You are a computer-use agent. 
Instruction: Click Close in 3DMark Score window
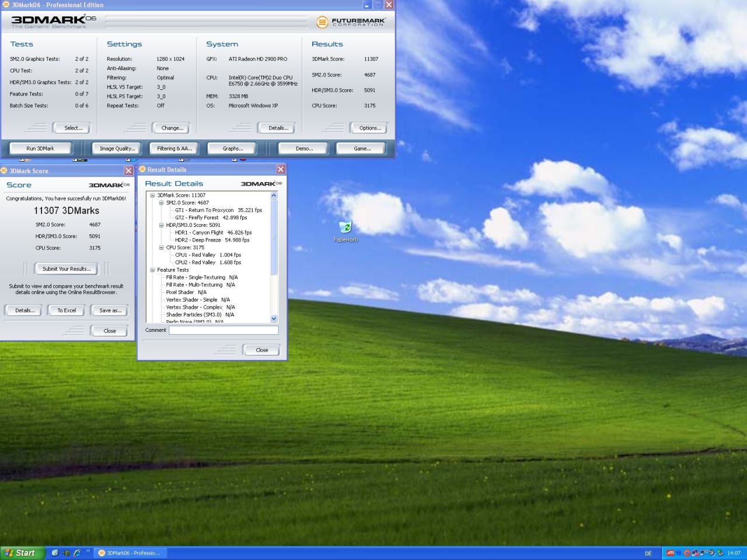tap(110, 331)
